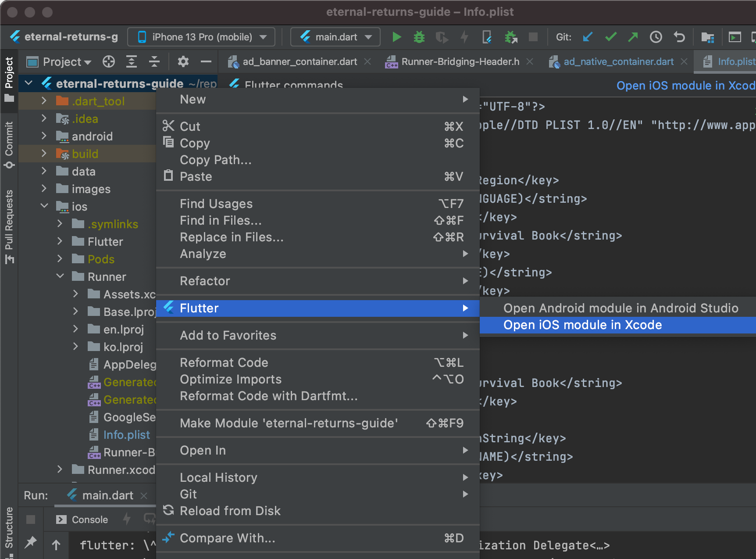Select the images folder in project tree

click(x=91, y=189)
